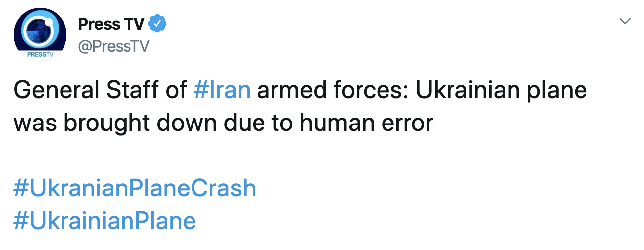Click the Press TV profile avatar
Viewport: 644px width, 250px height.
pos(40,34)
